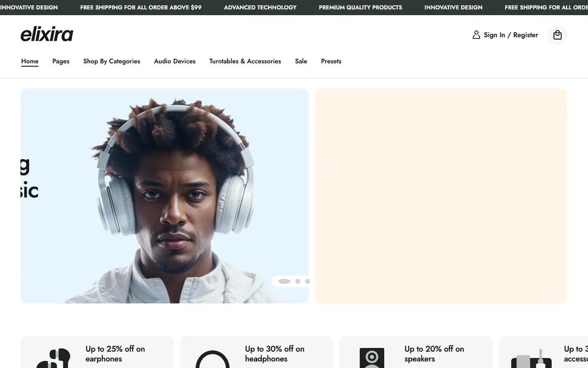
Task: Open the Audio Devices menu
Action: [175, 61]
